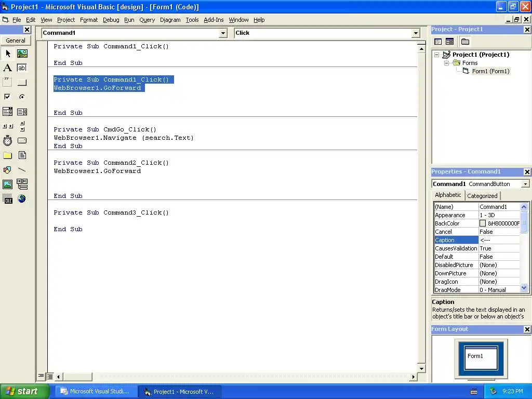The image size is (532, 399).
Task: Toggle Folders in Project explorer
Action: [x=465, y=42]
